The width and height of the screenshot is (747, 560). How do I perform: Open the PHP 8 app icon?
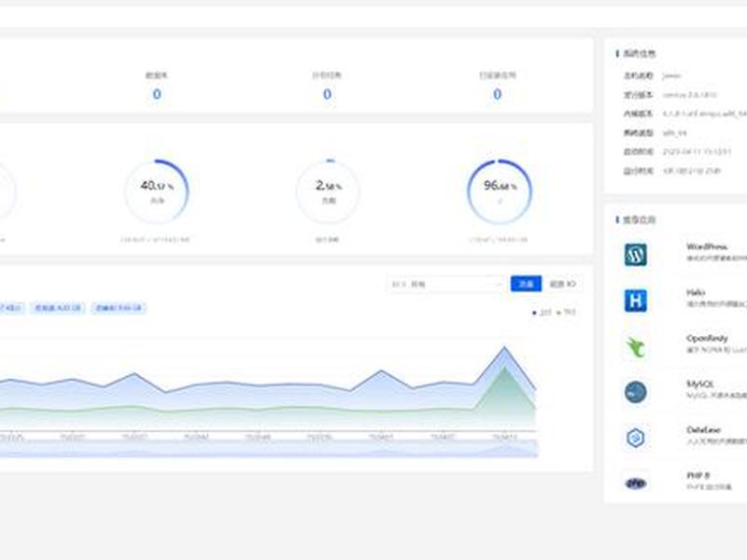(x=636, y=483)
